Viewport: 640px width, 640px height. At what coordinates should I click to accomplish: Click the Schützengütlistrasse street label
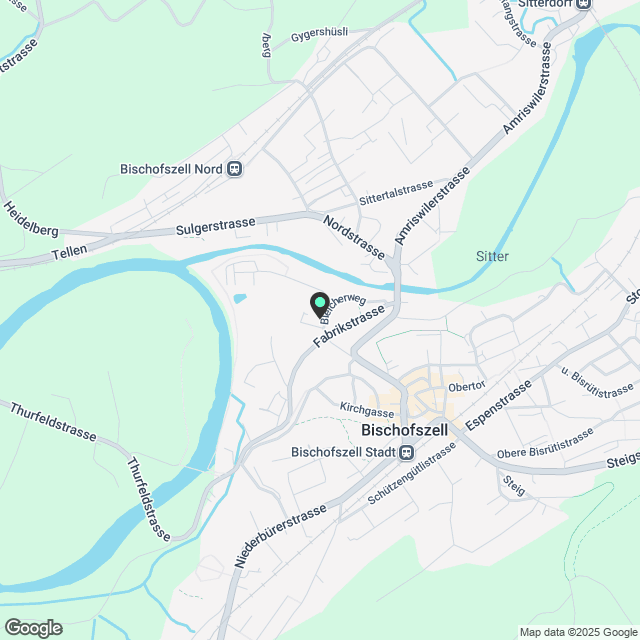[x=411, y=473]
